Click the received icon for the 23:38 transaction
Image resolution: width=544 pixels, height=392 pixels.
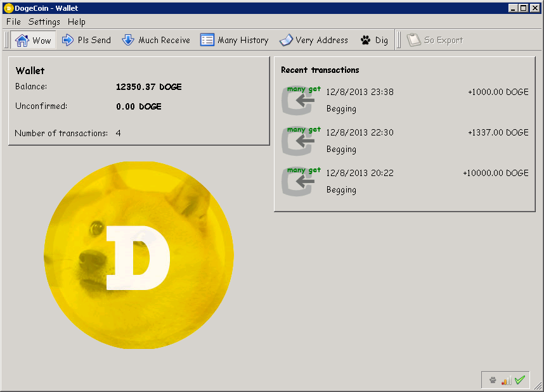[x=301, y=100]
